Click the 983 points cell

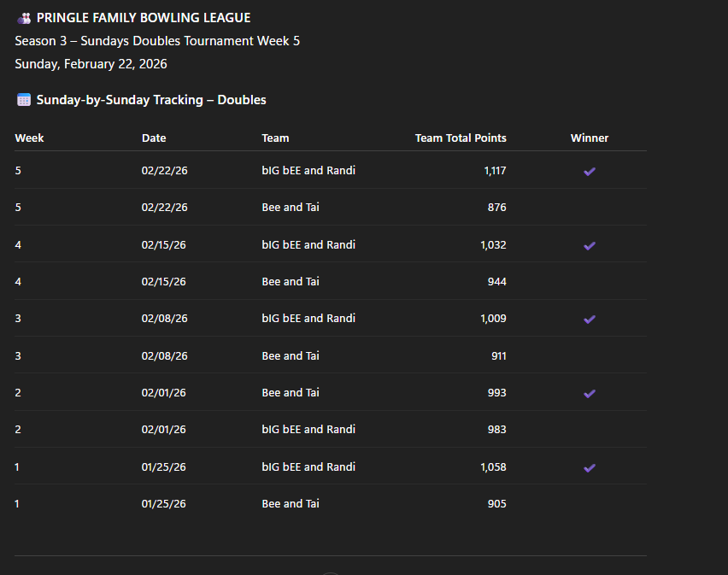coord(496,430)
